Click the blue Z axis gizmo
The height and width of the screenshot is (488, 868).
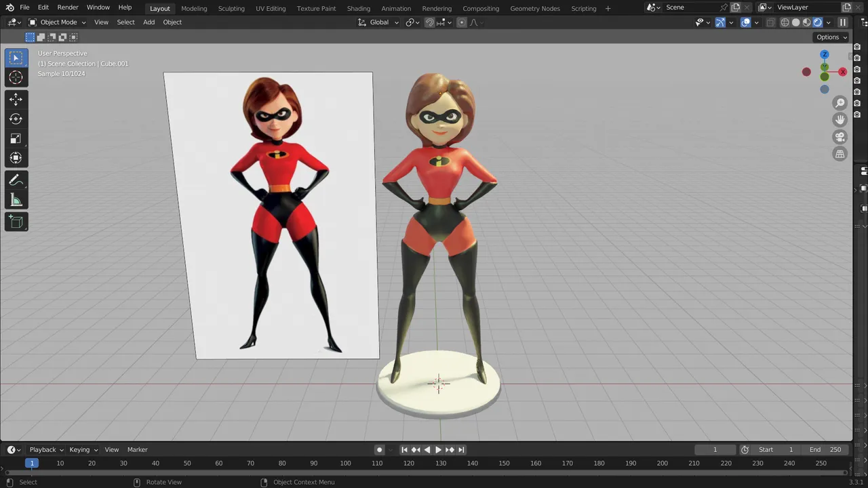[x=825, y=54]
